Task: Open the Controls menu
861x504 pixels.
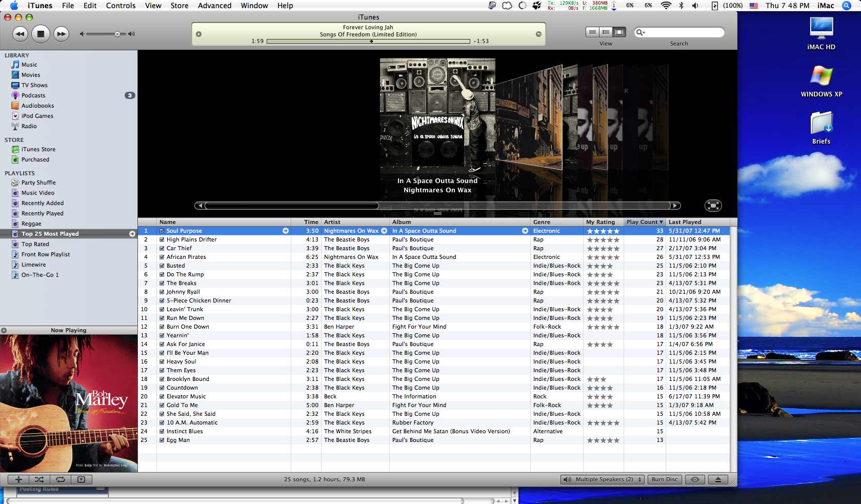Action: click(x=121, y=6)
